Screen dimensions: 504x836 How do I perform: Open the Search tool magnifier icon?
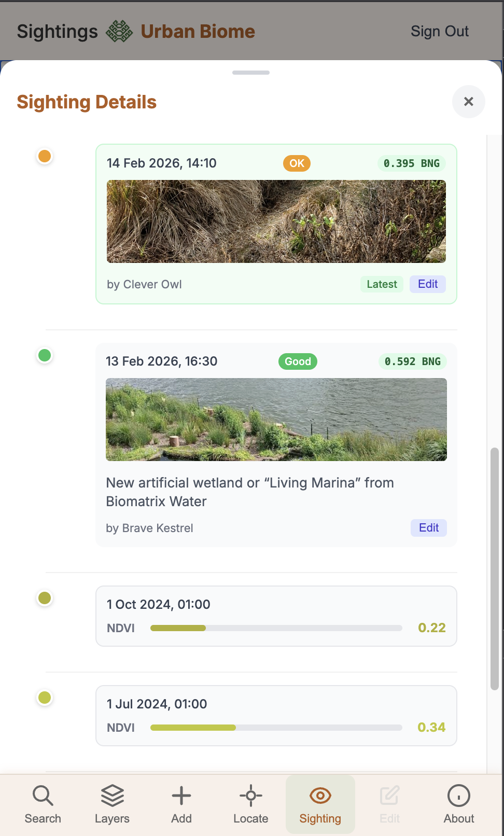tap(43, 796)
